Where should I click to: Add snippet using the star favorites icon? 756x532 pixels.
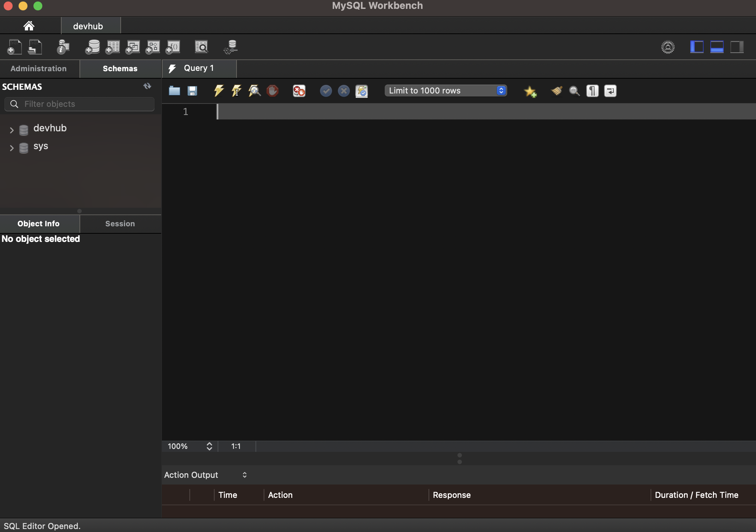coord(530,91)
